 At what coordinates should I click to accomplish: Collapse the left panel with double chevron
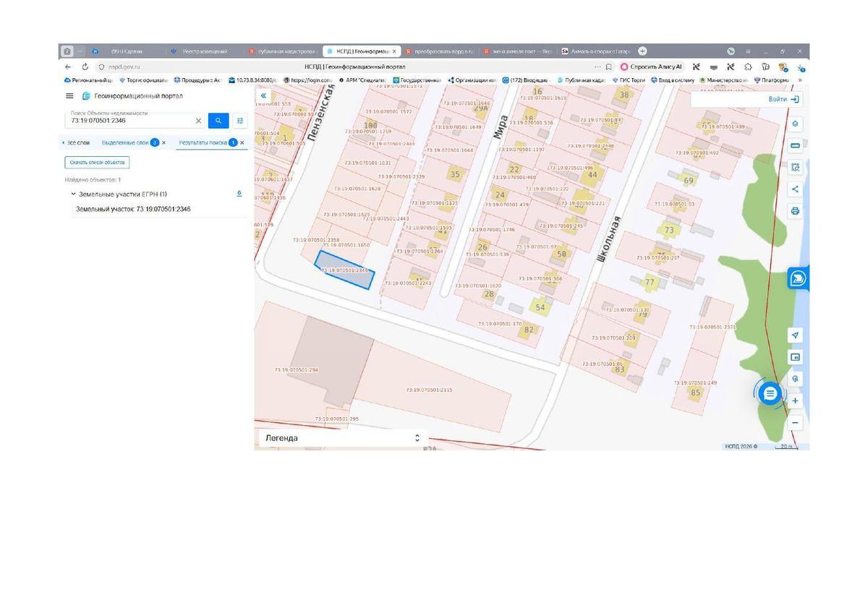[263, 95]
